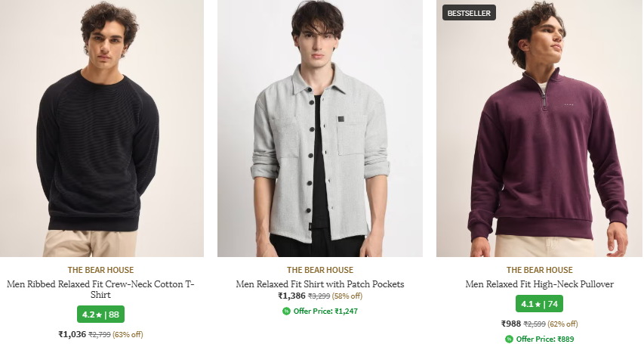Click the Offer Price ₹1,247 text
Viewport: 644px width, 344px height.
[325, 311]
